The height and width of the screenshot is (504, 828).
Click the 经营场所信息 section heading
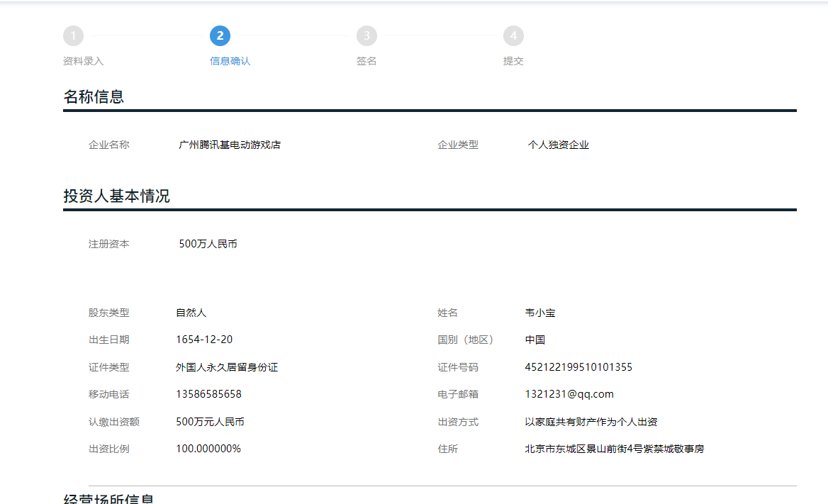(108, 498)
